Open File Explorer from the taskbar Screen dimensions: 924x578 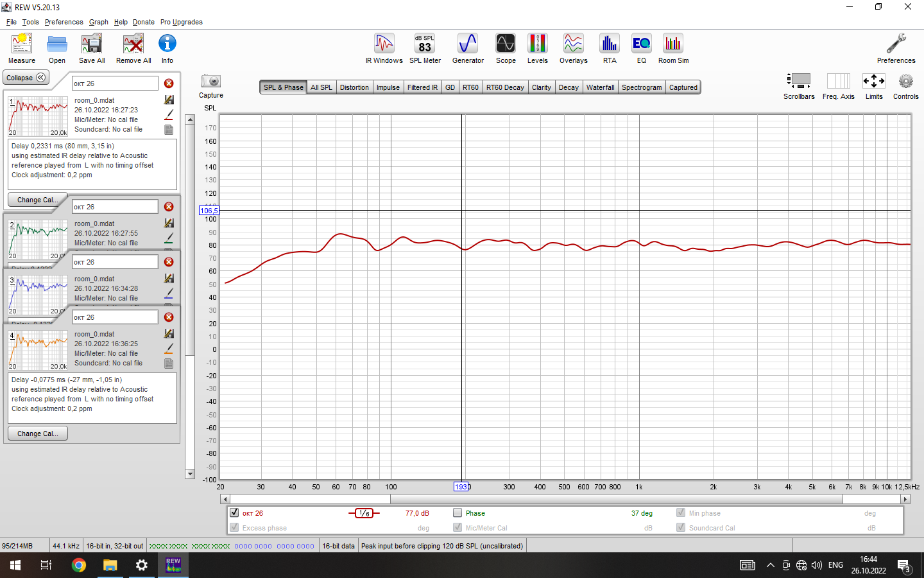(x=110, y=565)
